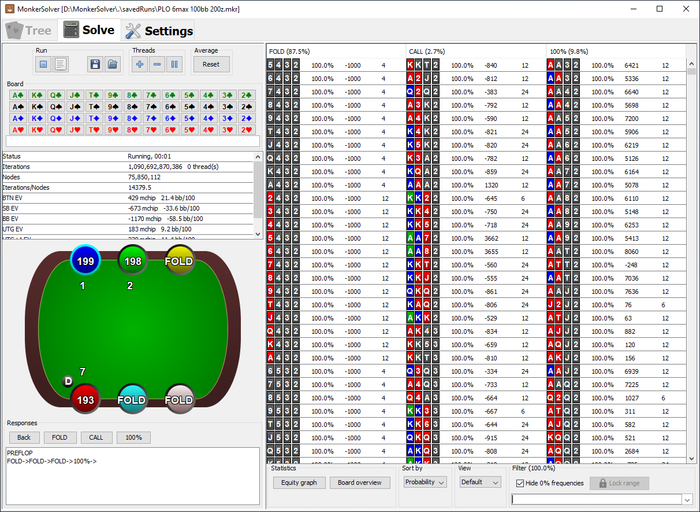Image resolution: width=700 pixels, height=512 pixels.
Task: Expand the Filter combo box arrow
Action: tap(688, 498)
